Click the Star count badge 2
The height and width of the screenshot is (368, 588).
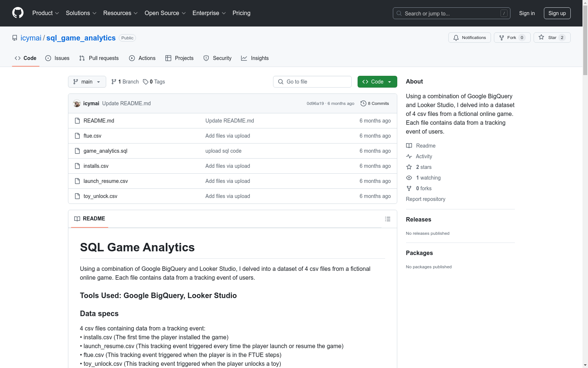coord(562,38)
